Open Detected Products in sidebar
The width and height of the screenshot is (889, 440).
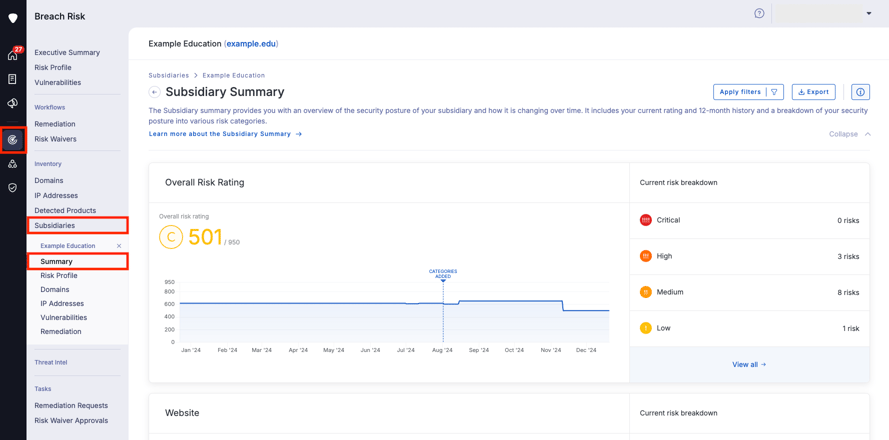click(65, 210)
